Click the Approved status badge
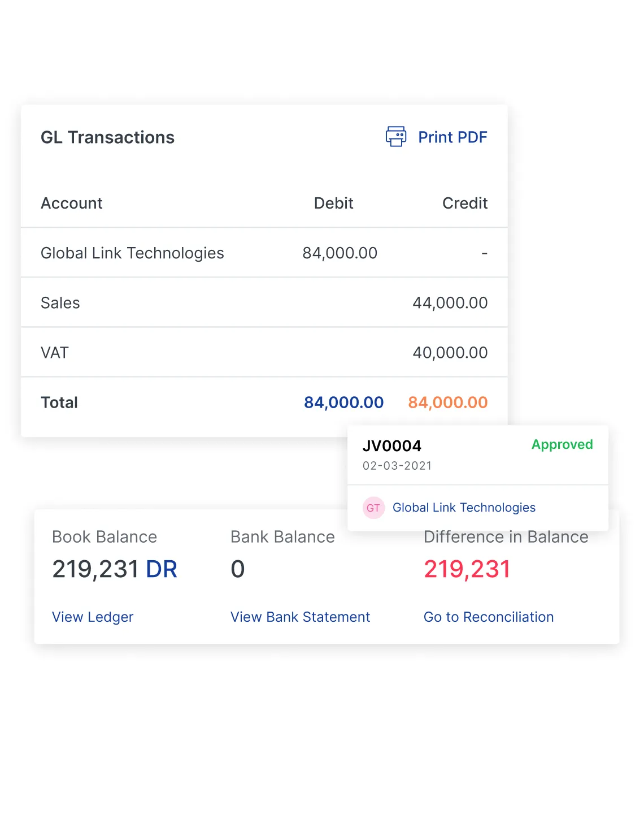Viewport: 644px width, 814px height. coord(562,445)
